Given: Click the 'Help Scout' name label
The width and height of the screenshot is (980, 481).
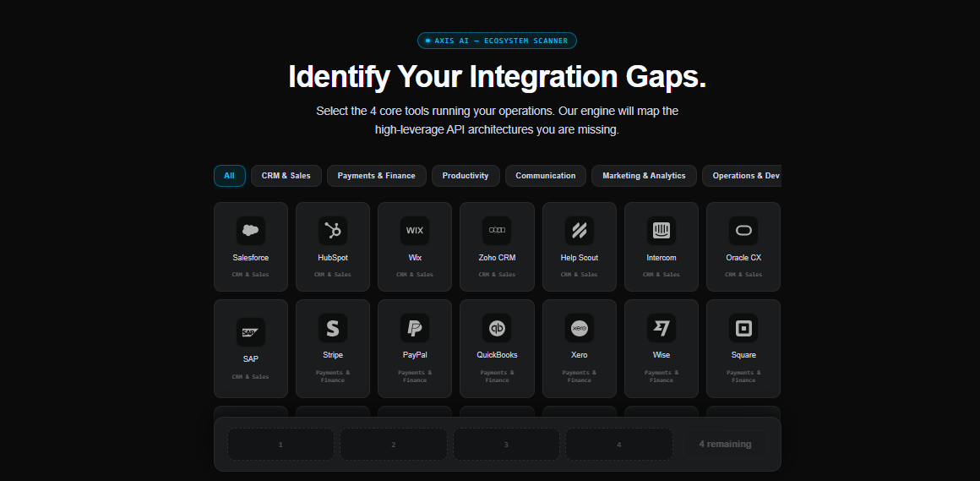Looking at the screenshot, I should pos(580,258).
